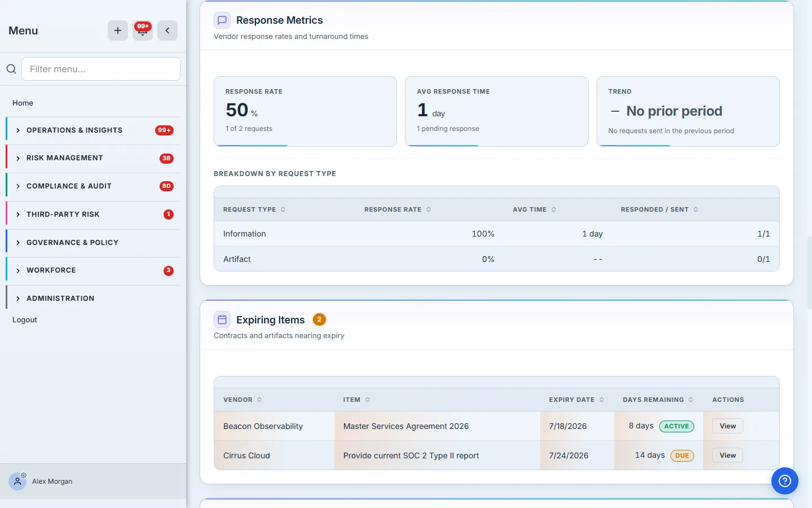The width and height of the screenshot is (812, 508).
Task: Click the Response Rate 50% card
Action: [x=305, y=111]
